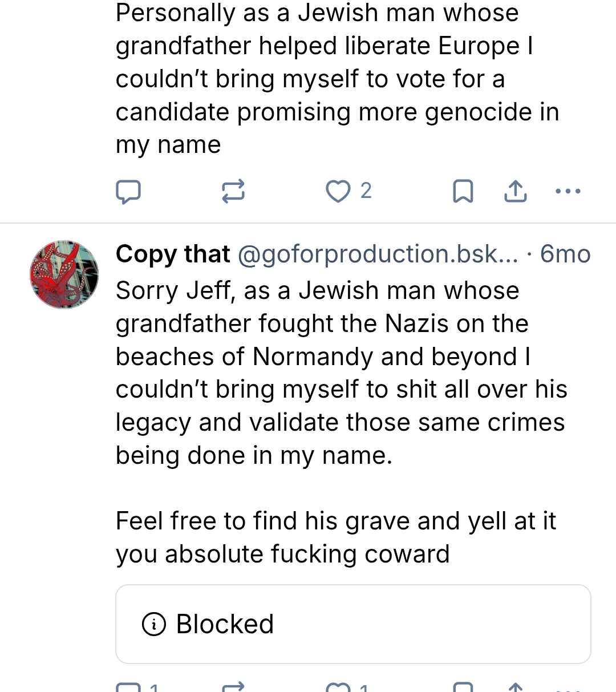The width and height of the screenshot is (616, 692).
Task: Repost Copy that's post
Action: point(233,687)
